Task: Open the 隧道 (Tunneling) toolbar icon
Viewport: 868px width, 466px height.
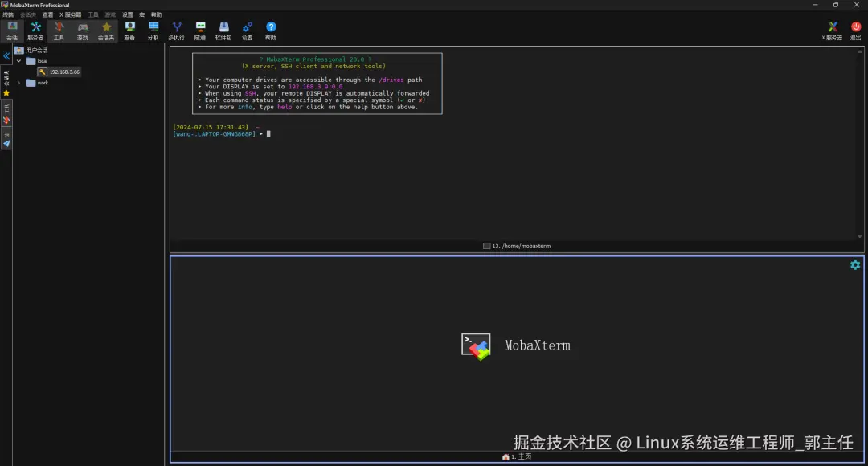Action: click(200, 31)
